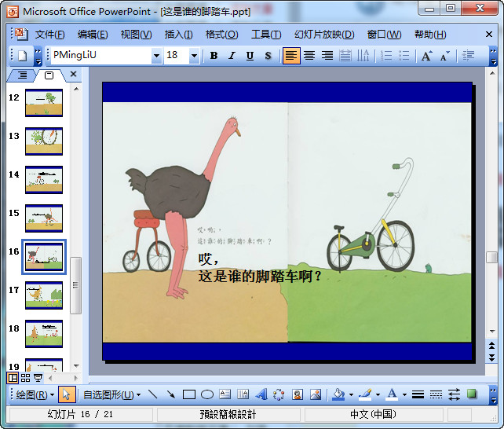Screen dimensions: 504x429
Task: Apply the current line color
Action: [x=365, y=394]
